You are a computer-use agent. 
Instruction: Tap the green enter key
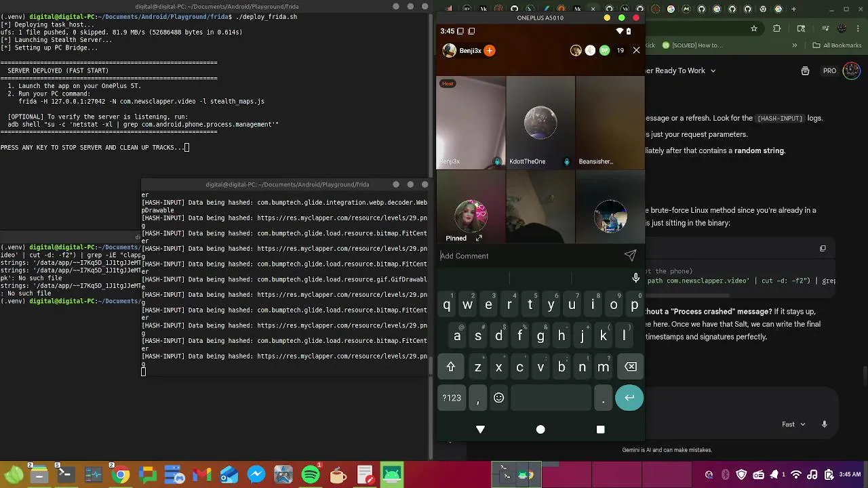(629, 398)
